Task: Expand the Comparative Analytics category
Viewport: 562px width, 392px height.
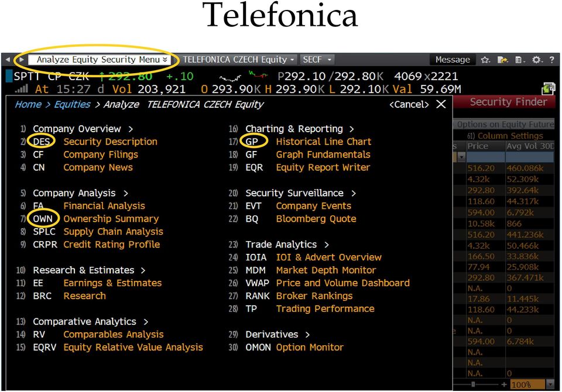Action: [x=90, y=322]
